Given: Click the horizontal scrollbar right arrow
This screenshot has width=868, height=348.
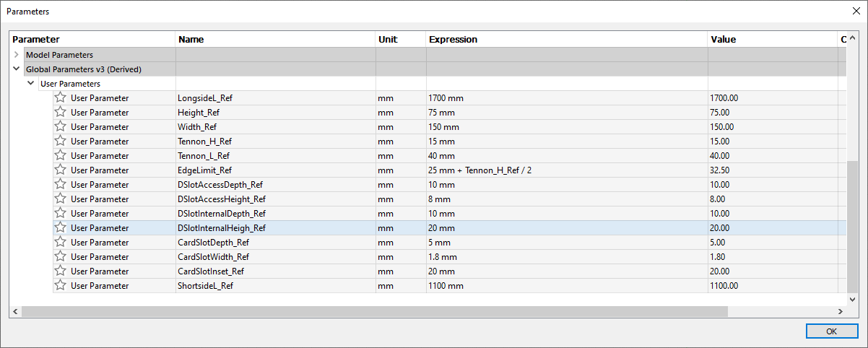Looking at the screenshot, I should pyautogui.click(x=841, y=311).
